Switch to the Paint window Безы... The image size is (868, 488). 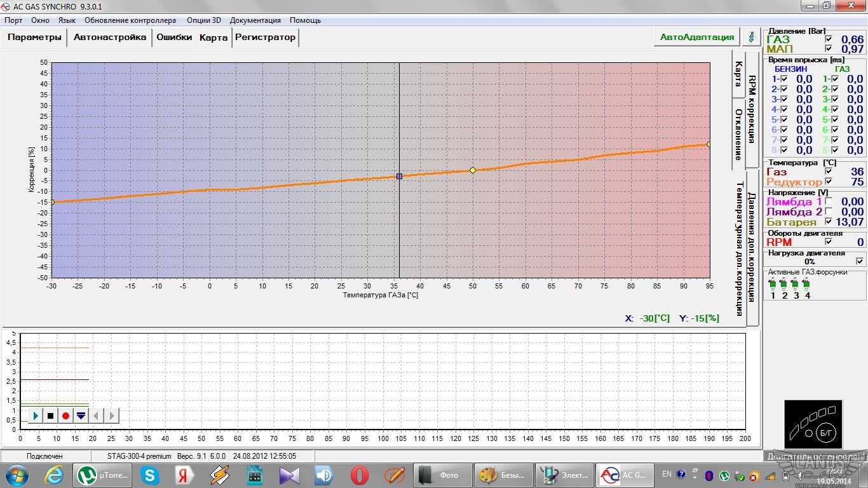pos(503,475)
